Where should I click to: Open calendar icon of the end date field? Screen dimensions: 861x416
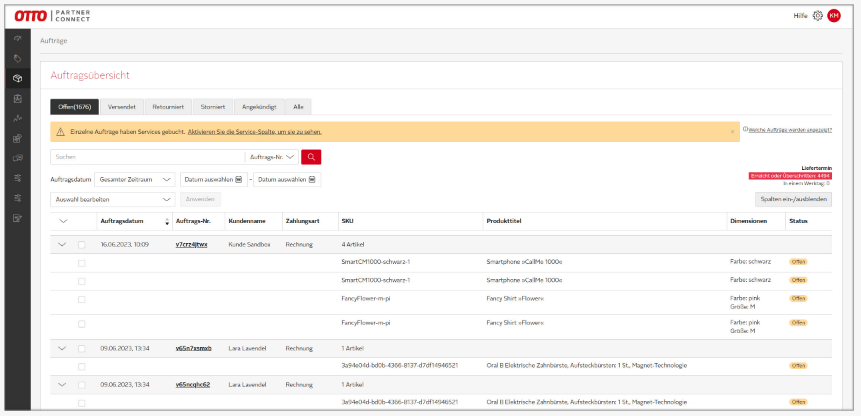[x=312, y=179]
